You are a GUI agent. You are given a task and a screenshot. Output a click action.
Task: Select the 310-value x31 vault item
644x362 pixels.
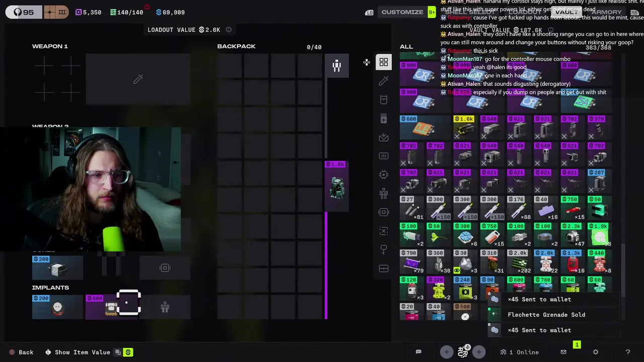click(x=493, y=261)
